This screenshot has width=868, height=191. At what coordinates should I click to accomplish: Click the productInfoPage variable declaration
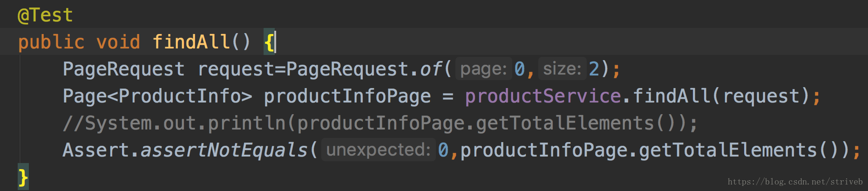pos(347,96)
